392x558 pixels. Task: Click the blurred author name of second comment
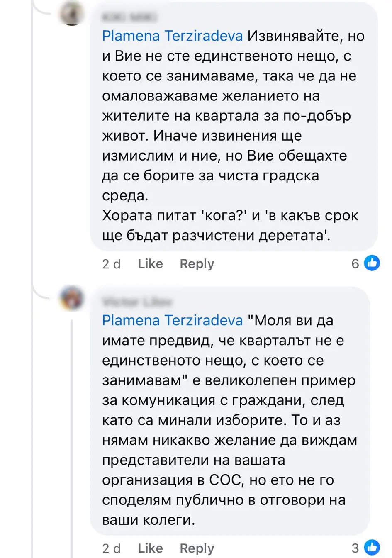click(137, 302)
